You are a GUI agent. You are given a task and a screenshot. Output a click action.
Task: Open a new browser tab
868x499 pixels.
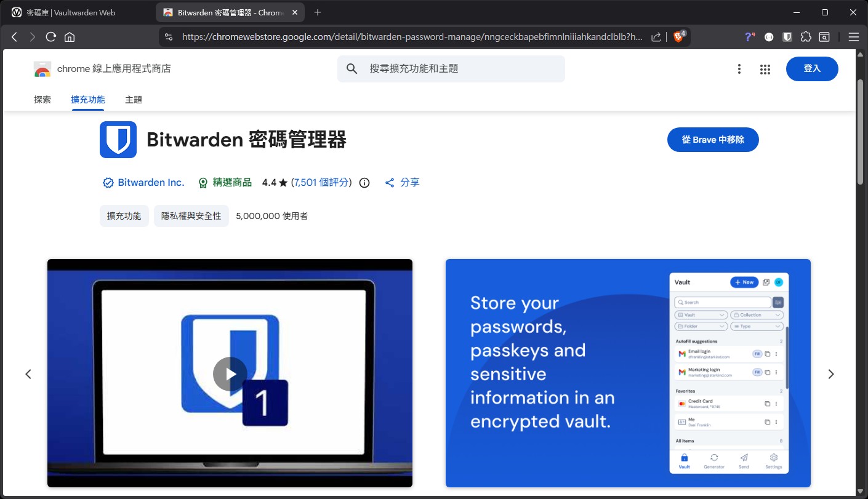318,12
